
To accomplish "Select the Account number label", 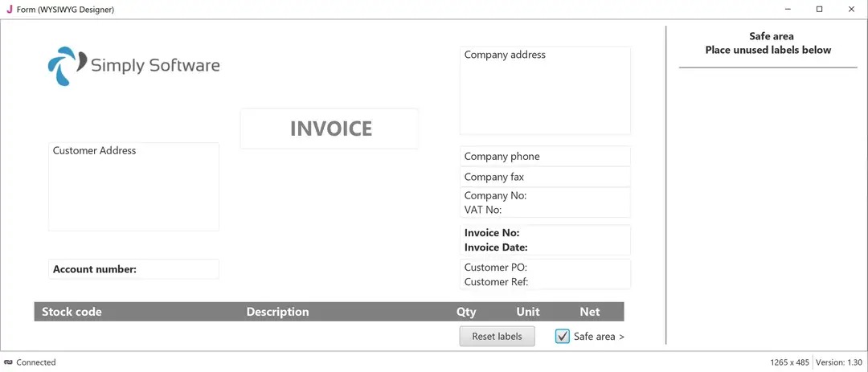I will [x=133, y=269].
